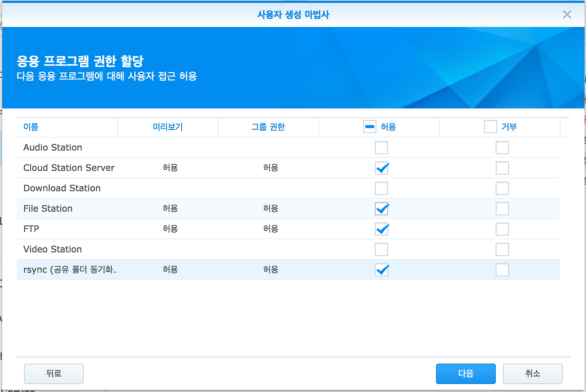The width and height of the screenshot is (586, 392).
Task: Click the 뒤로 (Back) button
Action: pyautogui.click(x=54, y=374)
